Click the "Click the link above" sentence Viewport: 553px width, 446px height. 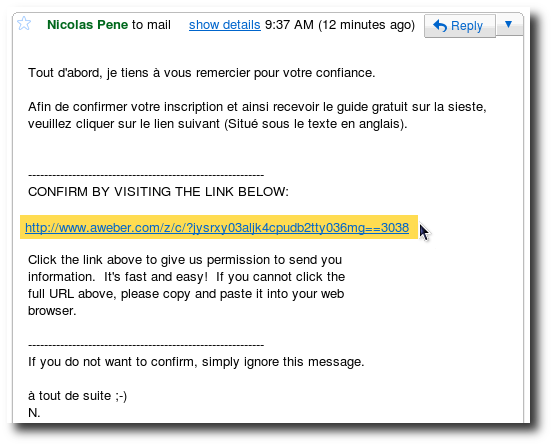tap(185, 260)
